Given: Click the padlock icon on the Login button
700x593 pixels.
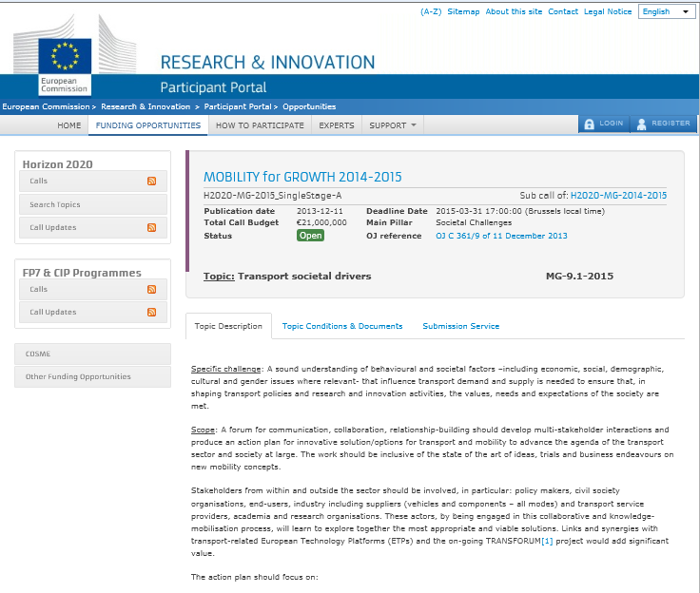Looking at the screenshot, I should tap(590, 124).
